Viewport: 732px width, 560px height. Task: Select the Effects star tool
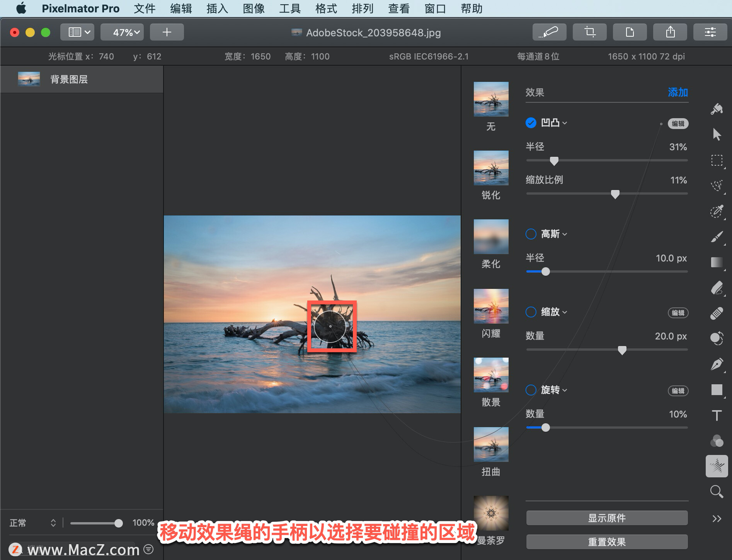717,466
